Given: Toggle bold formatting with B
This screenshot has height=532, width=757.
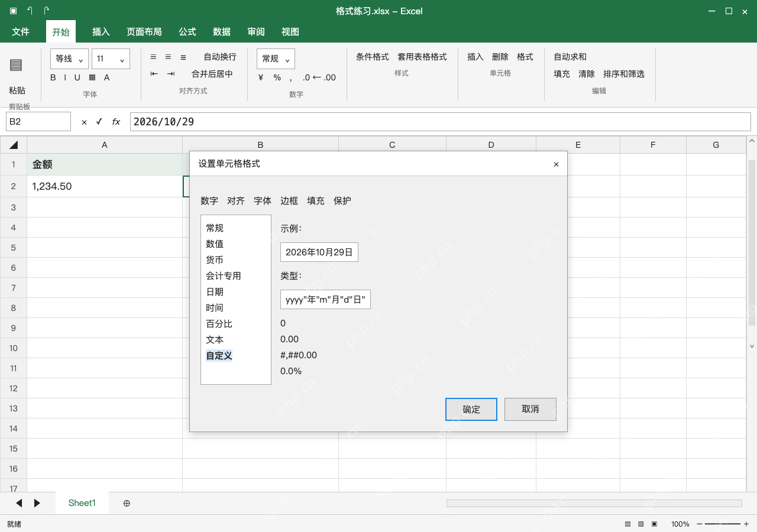Looking at the screenshot, I should tap(53, 77).
